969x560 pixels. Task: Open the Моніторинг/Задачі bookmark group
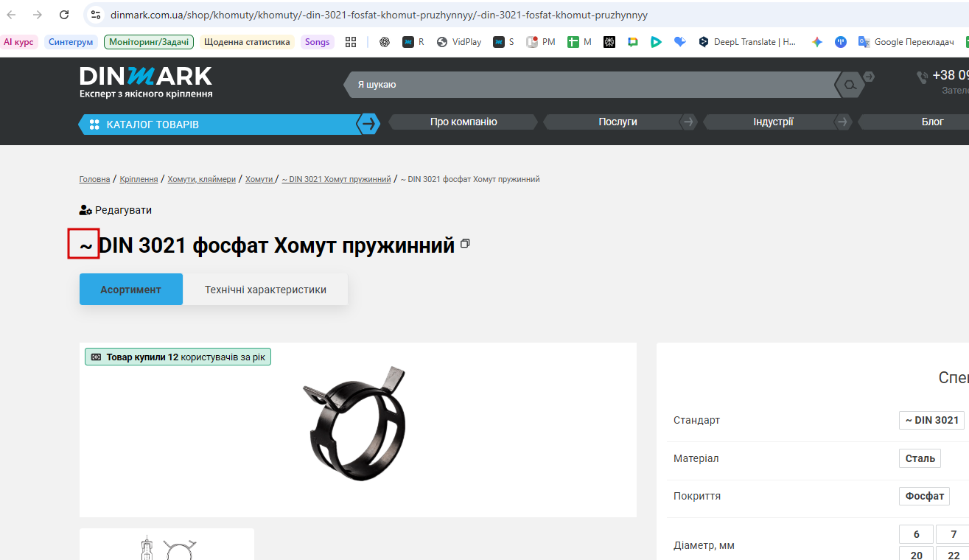(x=149, y=42)
